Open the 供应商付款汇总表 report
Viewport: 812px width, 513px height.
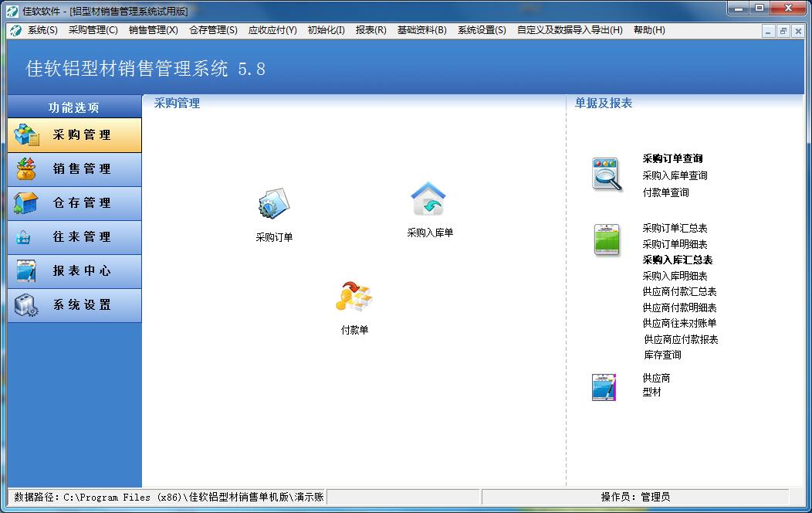point(679,292)
